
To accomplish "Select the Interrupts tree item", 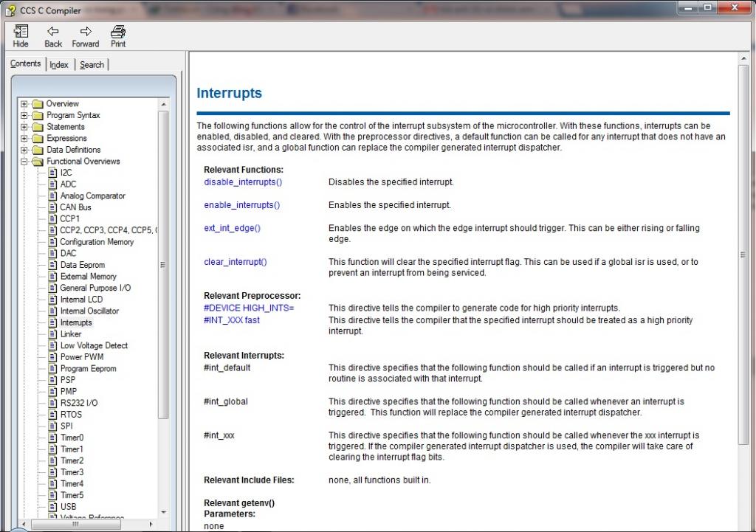I will pyautogui.click(x=76, y=322).
